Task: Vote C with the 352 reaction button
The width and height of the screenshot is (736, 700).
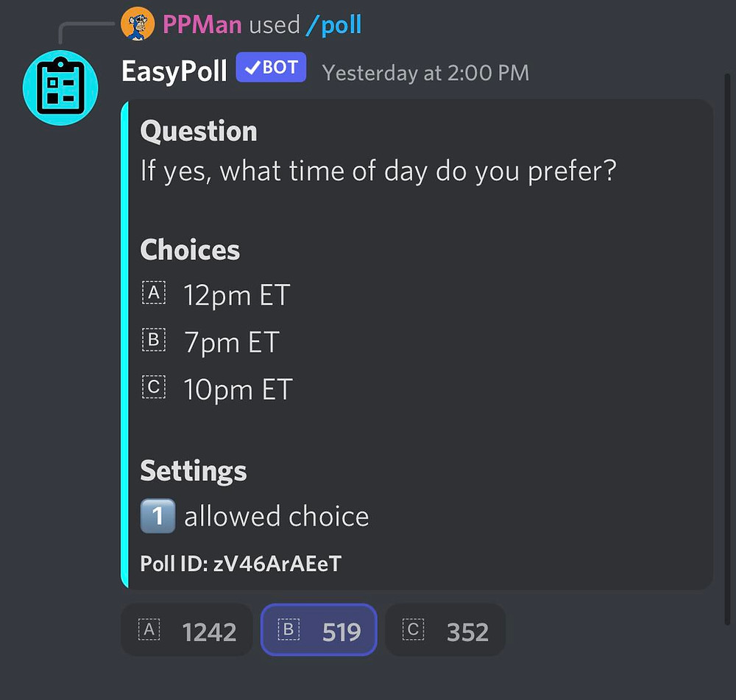Action: tap(445, 630)
